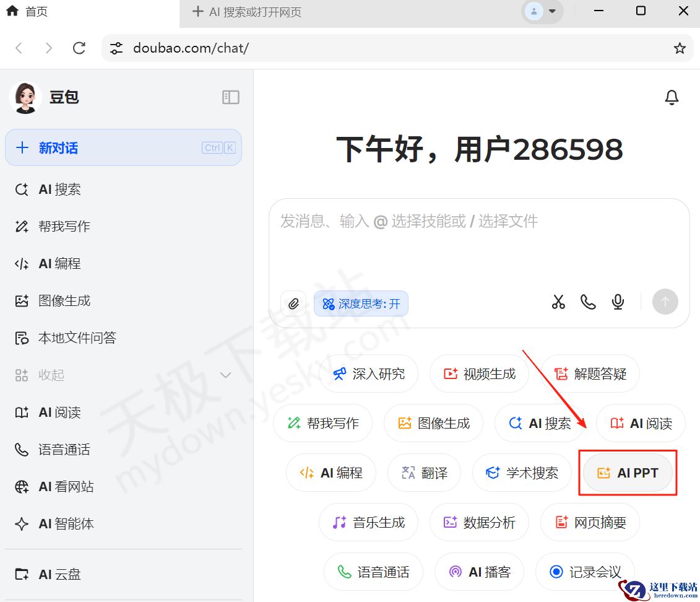Open 语音通话 in the sidebar
This screenshot has height=602, width=700.
[x=124, y=449]
